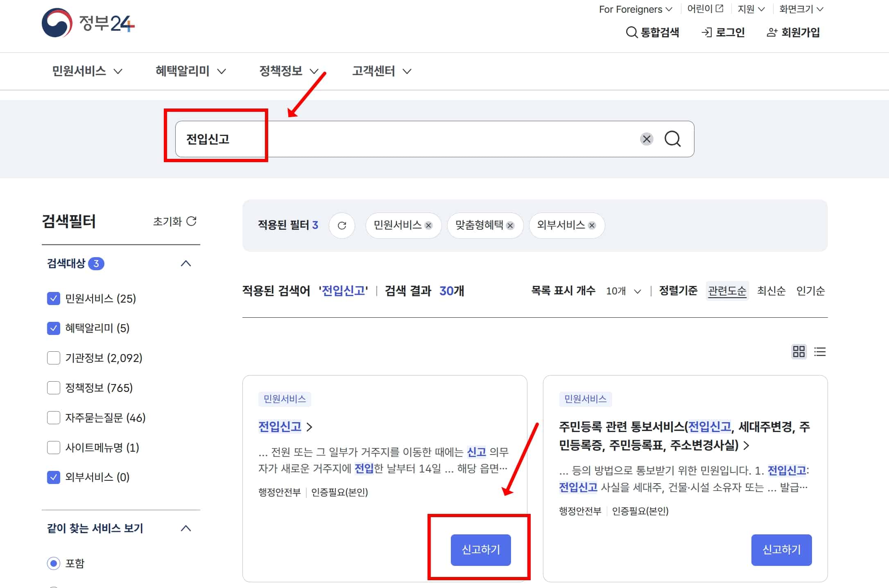
Task: Collapse the 검색대상 section
Action: tap(186, 263)
